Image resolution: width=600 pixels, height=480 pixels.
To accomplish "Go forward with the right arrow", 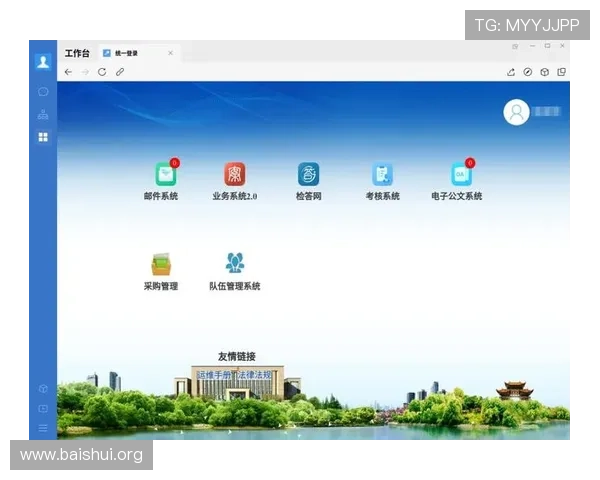I will (85, 72).
